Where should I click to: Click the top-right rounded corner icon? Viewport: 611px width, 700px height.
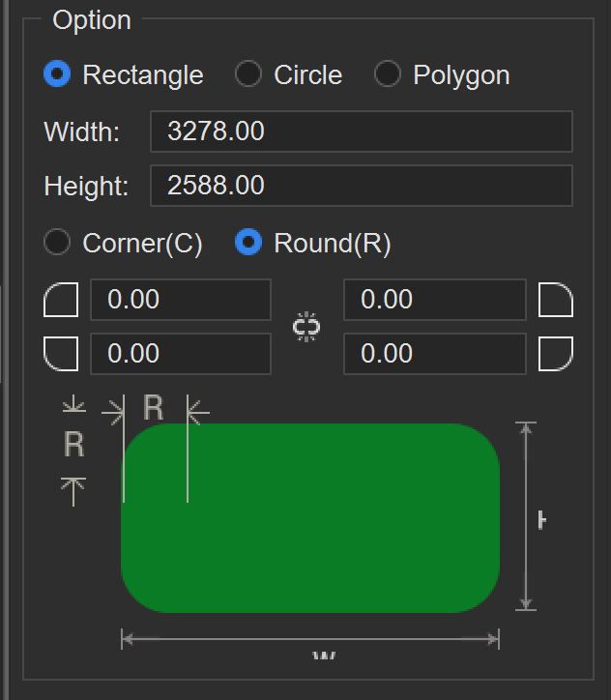coord(556,301)
